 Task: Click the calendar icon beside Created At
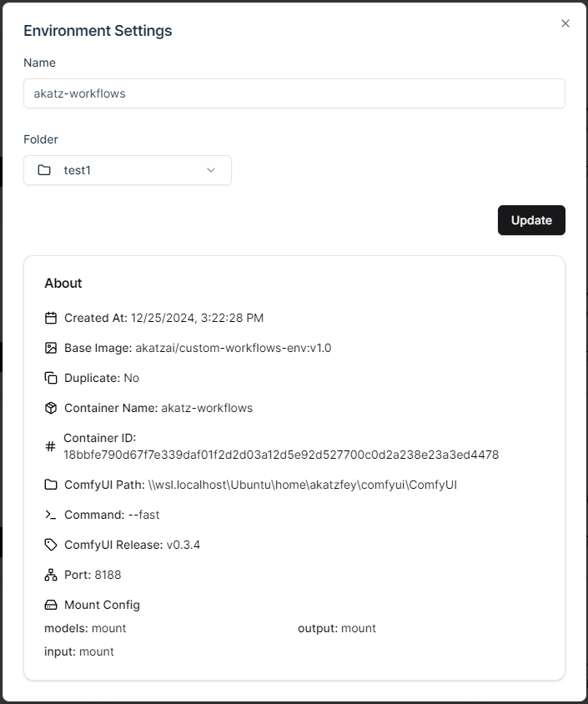click(x=51, y=318)
